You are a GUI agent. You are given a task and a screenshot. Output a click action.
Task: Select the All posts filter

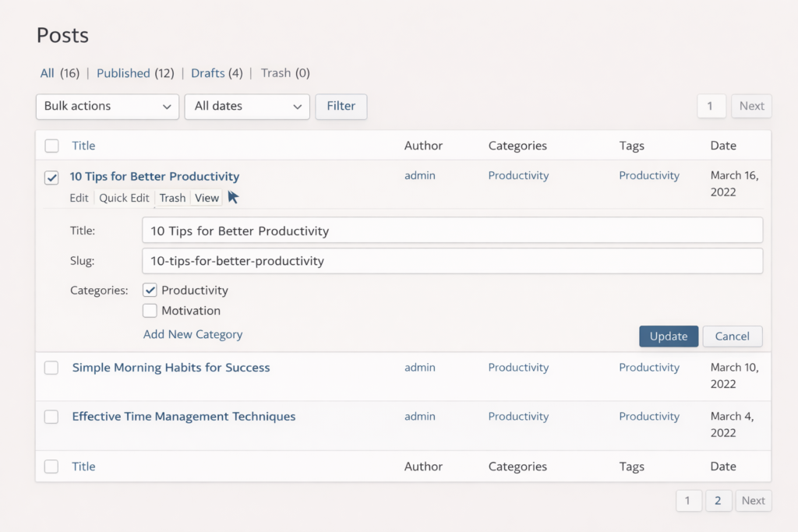pos(48,73)
